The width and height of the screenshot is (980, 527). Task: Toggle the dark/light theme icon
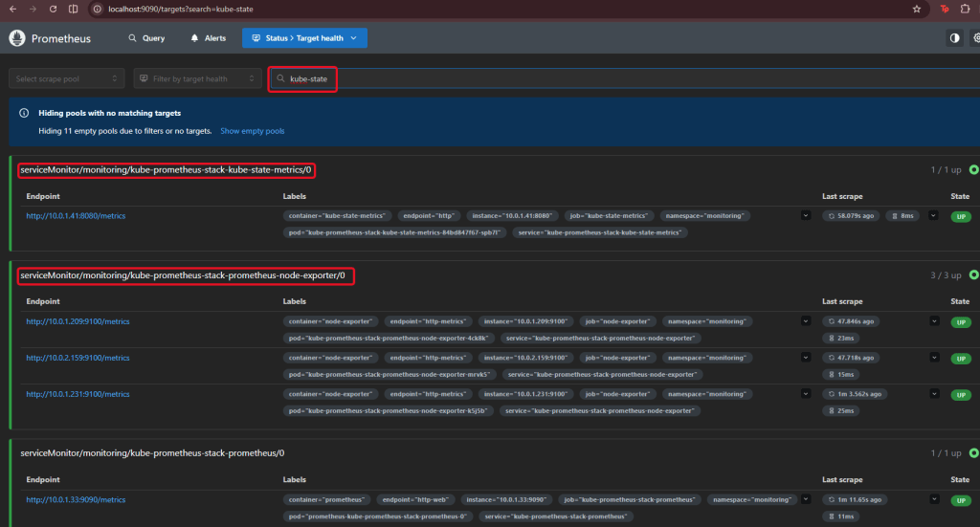point(954,38)
